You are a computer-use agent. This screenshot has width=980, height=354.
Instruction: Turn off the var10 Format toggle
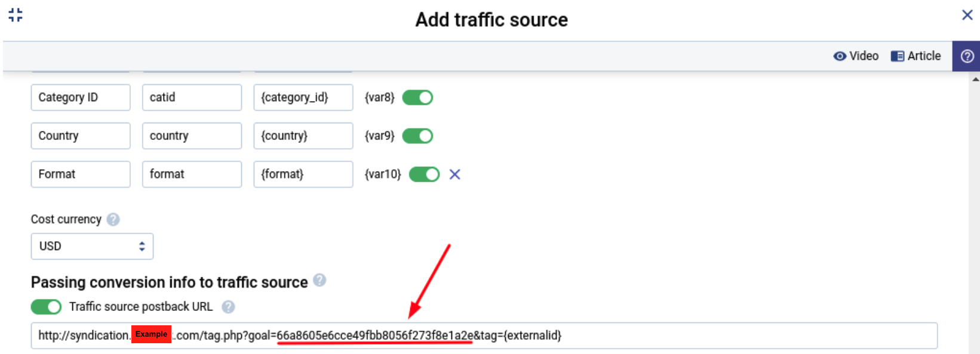click(x=424, y=175)
